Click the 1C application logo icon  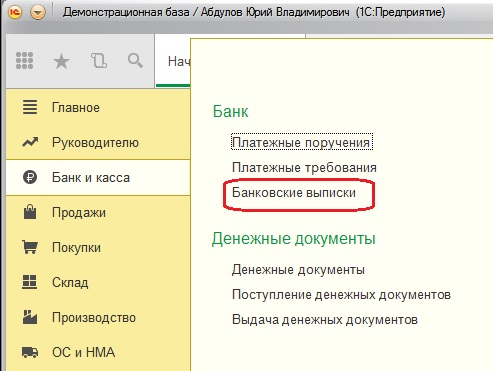point(15,12)
